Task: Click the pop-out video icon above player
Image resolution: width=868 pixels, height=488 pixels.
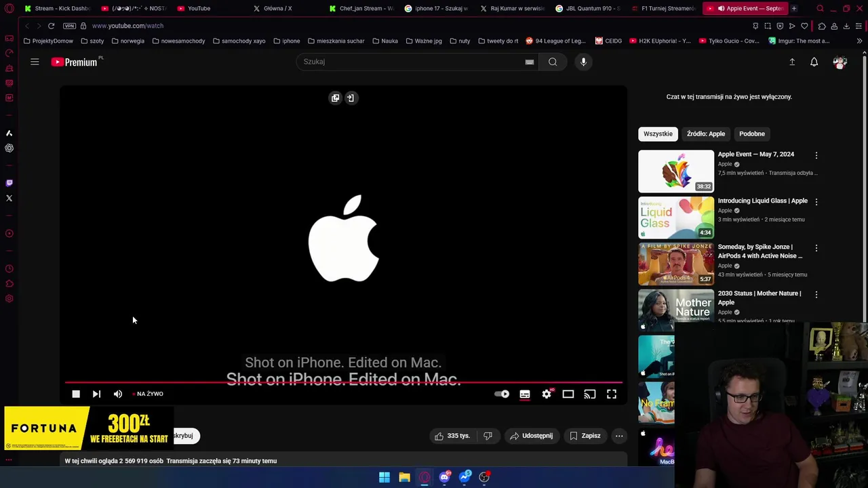Action: [335, 98]
